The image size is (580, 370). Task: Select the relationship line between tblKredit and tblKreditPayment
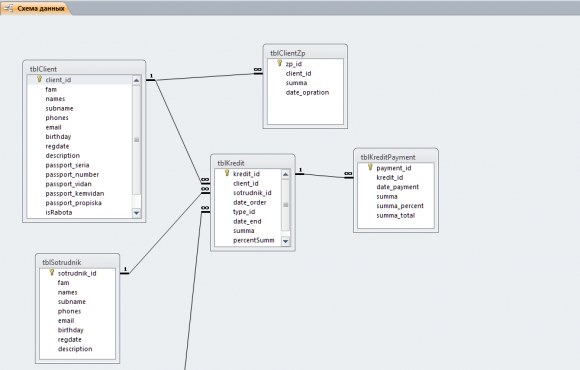click(325, 175)
